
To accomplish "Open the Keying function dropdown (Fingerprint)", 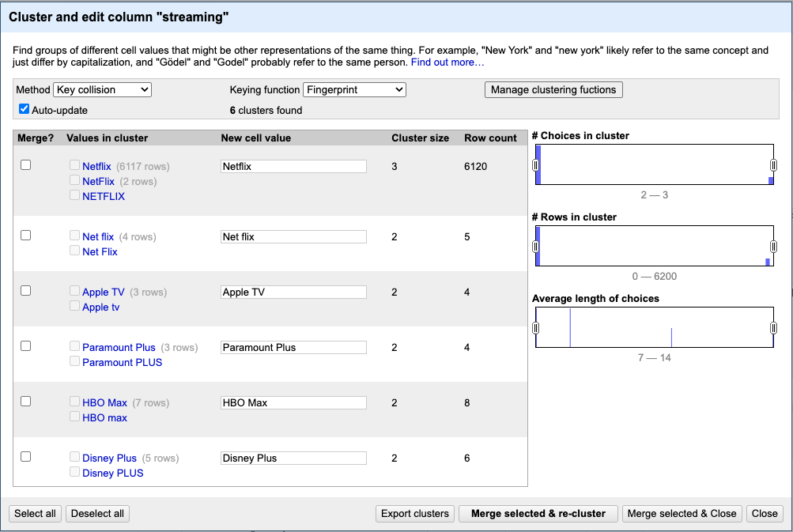I will (x=354, y=89).
